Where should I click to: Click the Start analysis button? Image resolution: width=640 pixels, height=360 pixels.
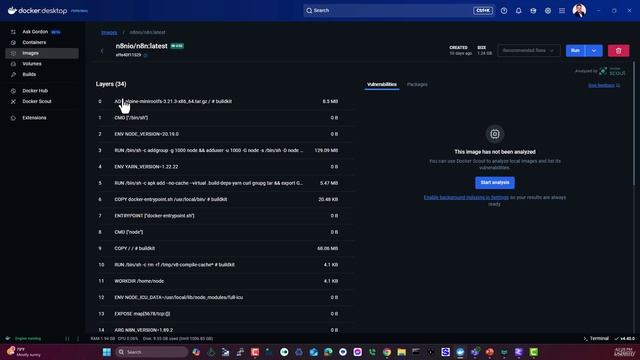coord(495,182)
